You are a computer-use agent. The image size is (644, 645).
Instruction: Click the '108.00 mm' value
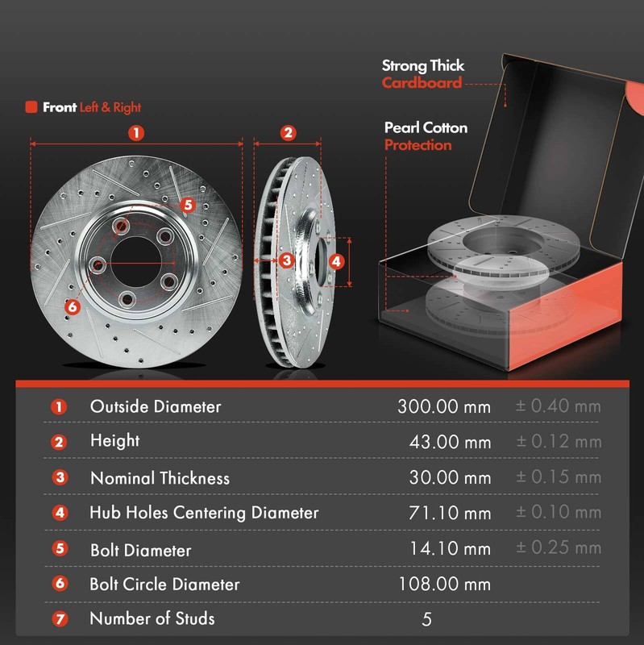pyautogui.click(x=445, y=584)
